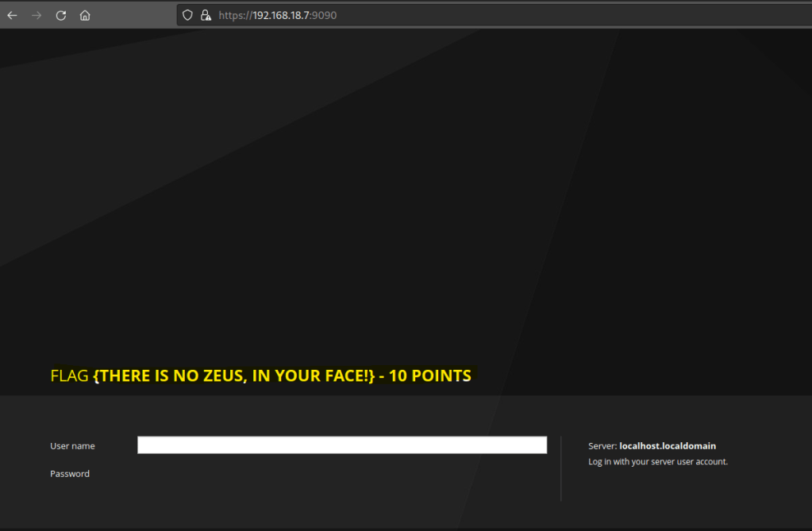
Task: Click the Password label
Action: coord(70,474)
